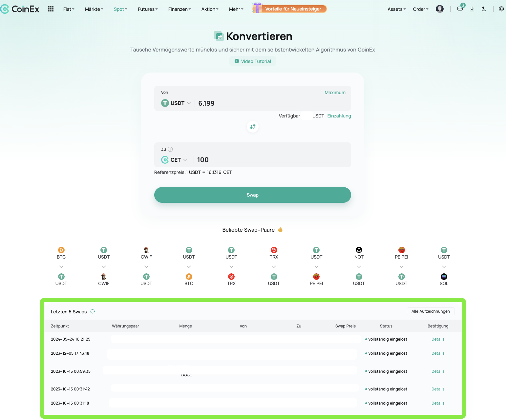The image size is (506, 420).
Task: Select the PEIPEI to USDT swap pair
Action: [x=402, y=266]
